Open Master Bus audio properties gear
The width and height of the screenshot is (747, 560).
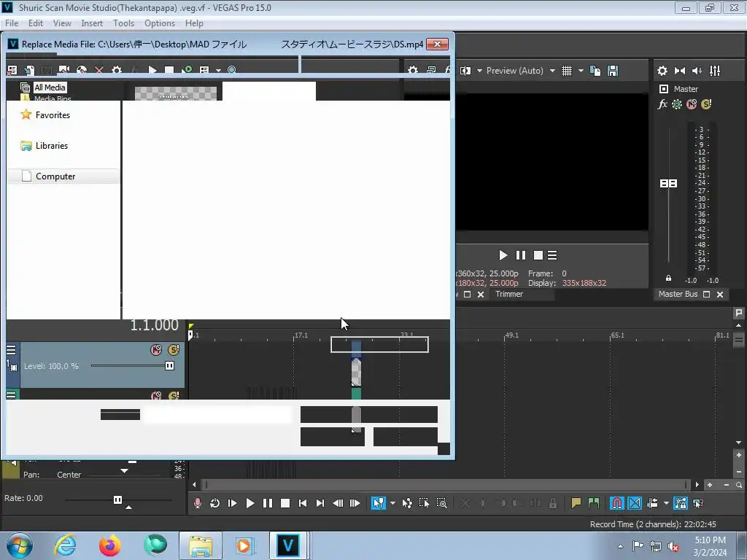tap(662, 71)
